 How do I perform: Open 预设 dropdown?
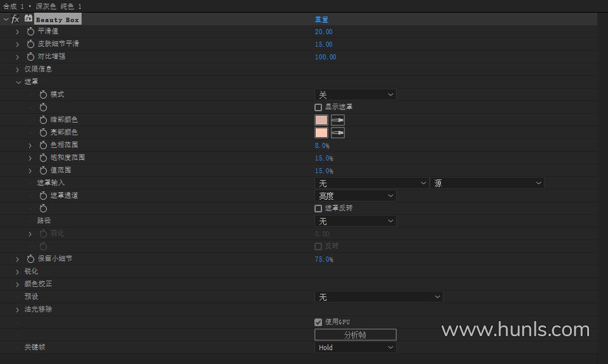[x=378, y=297]
